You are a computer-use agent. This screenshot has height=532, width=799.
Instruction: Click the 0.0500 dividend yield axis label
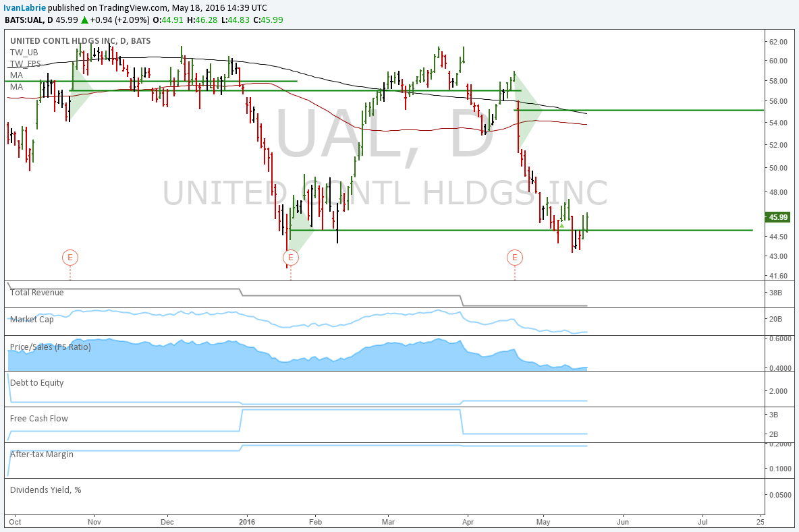pos(779,495)
